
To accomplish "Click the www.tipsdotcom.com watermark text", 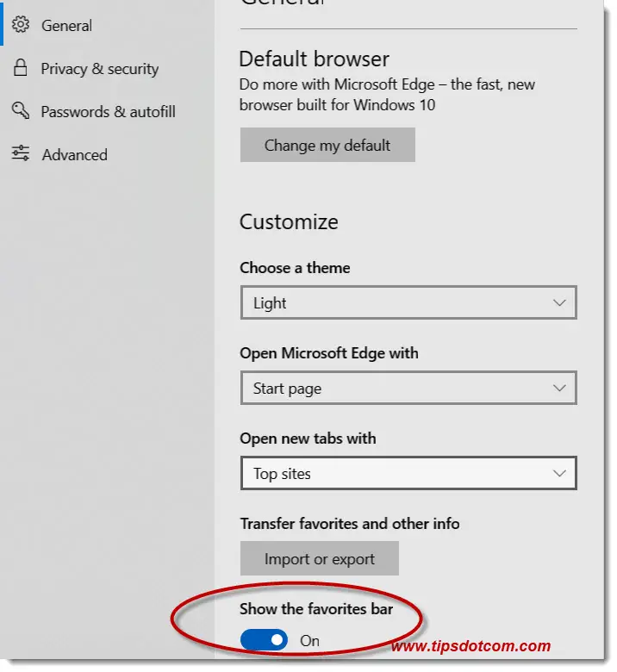I will (471, 646).
